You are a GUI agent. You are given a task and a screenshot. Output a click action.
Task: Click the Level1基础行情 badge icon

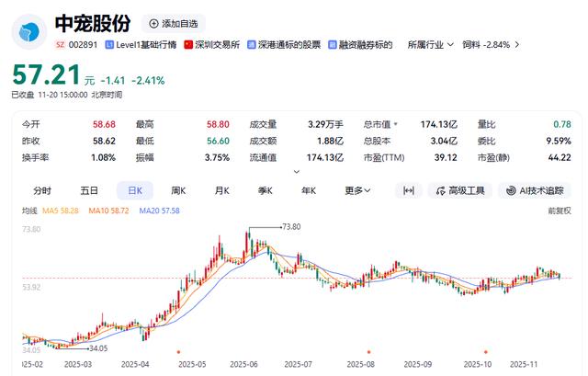click(109, 45)
